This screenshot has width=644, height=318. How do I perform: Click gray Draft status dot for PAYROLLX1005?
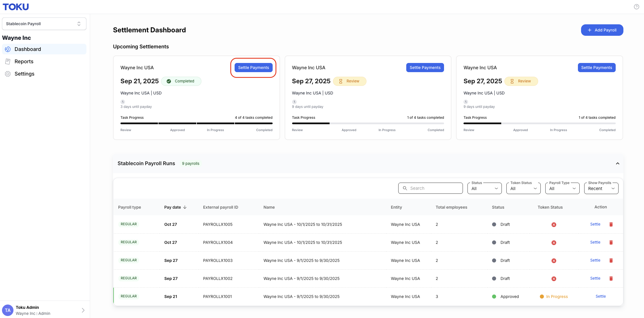pyautogui.click(x=494, y=224)
